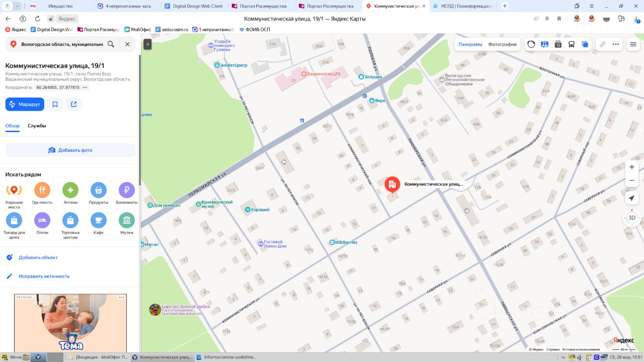
Task: Click Добавить фото button
Action: point(70,150)
